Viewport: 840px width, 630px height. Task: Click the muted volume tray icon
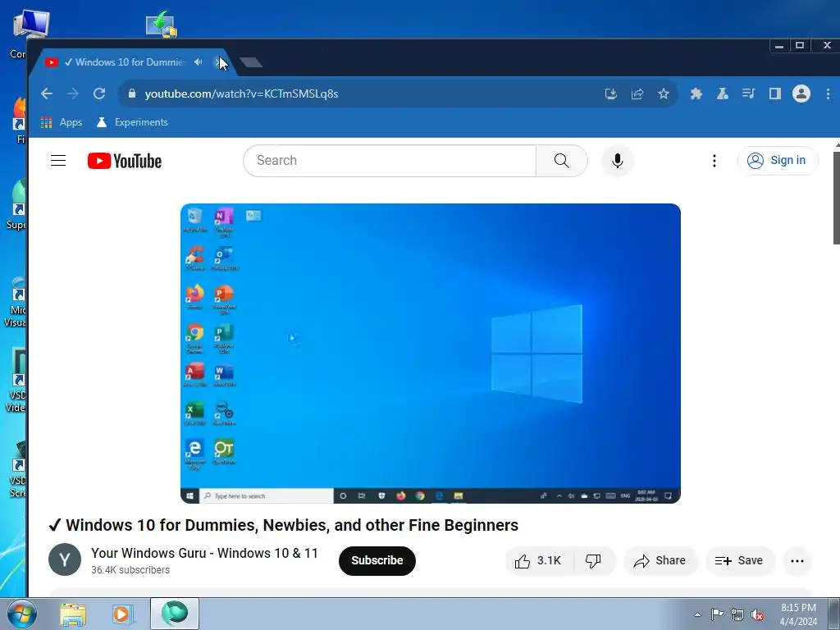pos(757,614)
